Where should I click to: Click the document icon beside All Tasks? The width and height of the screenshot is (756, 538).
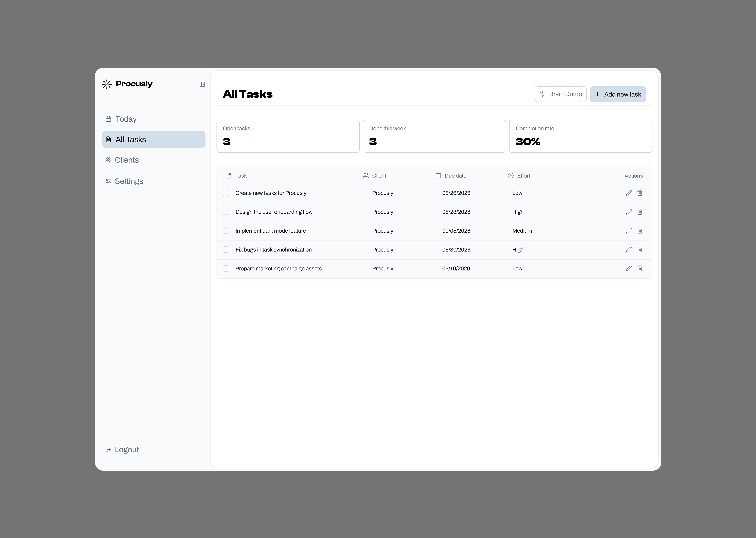[x=108, y=139]
